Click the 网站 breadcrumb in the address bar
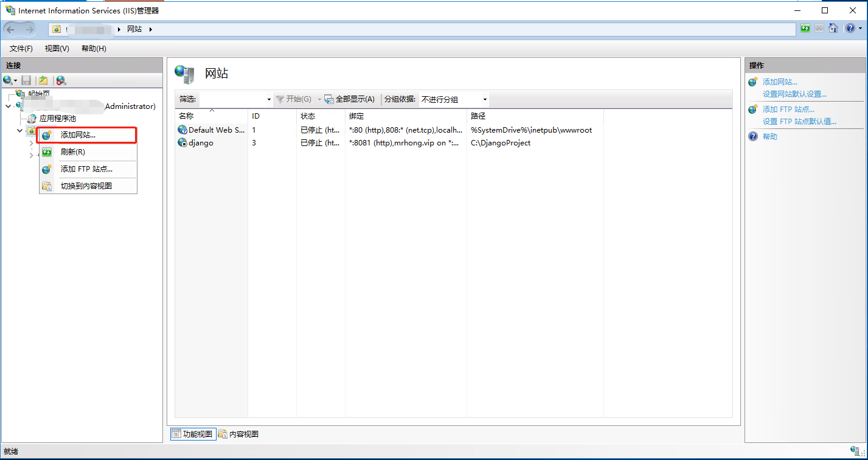 click(134, 29)
